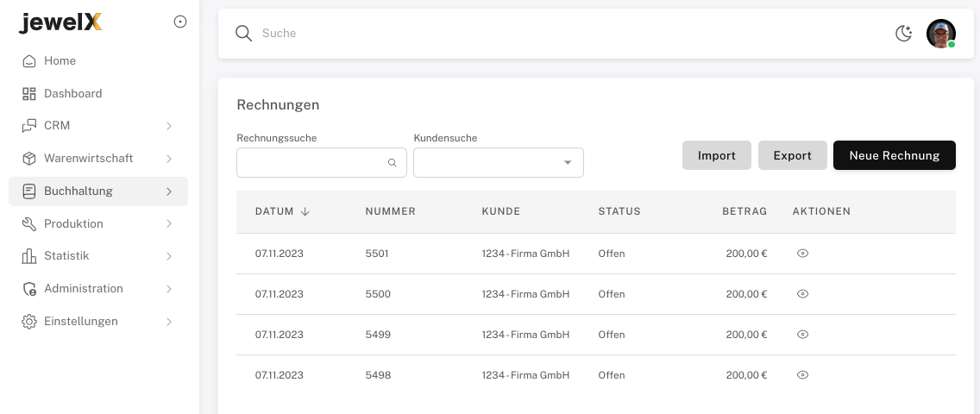View invoice 5498 via eye icon
The height and width of the screenshot is (414, 980).
click(x=802, y=375)
